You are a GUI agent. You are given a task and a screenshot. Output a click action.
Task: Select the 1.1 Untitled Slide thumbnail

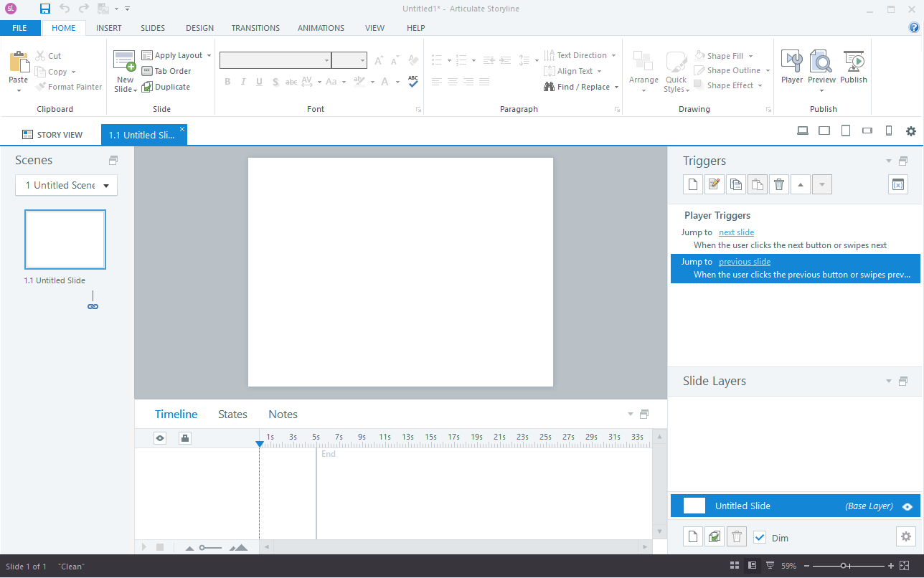(65, 240)
